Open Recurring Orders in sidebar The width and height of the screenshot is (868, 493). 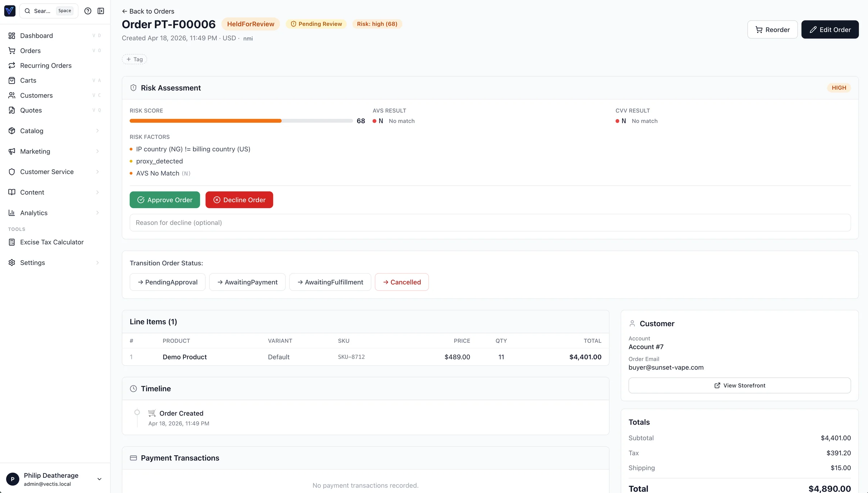pyautogui.click(x=46, y=66)
